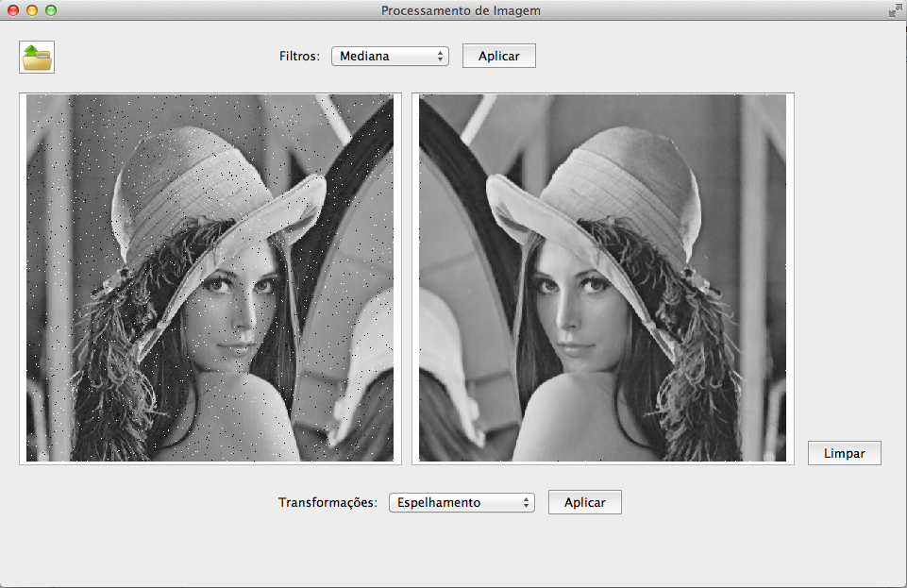Minimize window using yellow button
The width and height of the screenshot is (907, 588).
click(x=32, y=10)
